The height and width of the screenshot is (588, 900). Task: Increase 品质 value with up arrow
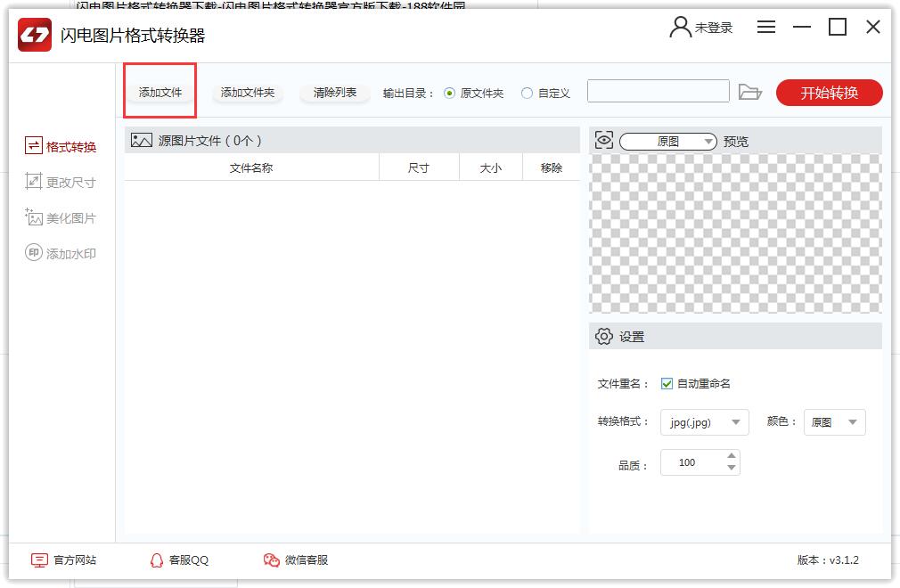tap(732, 457)
